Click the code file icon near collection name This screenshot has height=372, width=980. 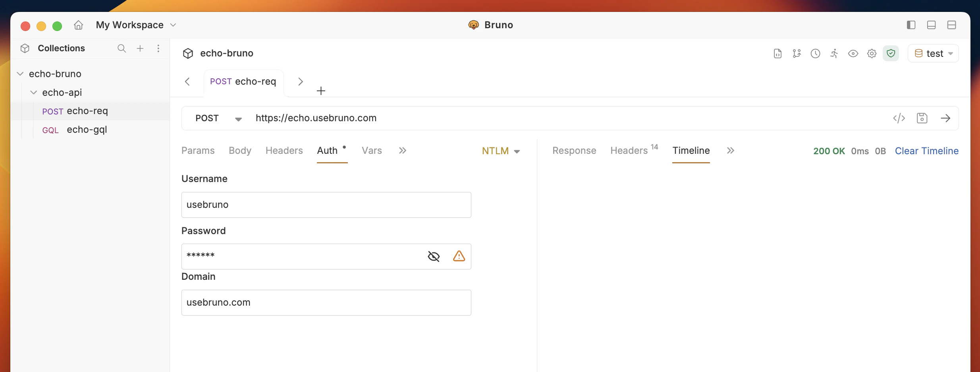coord(777,53)
